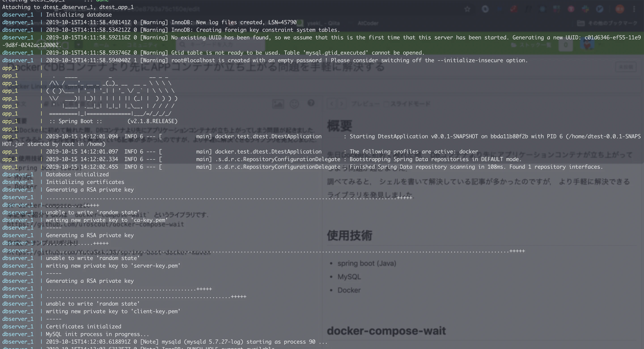The height and width of the screenshot is (349, 644).
Task: Click the back arrow button in the editor toolbar
Action: (x=332, y=104)
